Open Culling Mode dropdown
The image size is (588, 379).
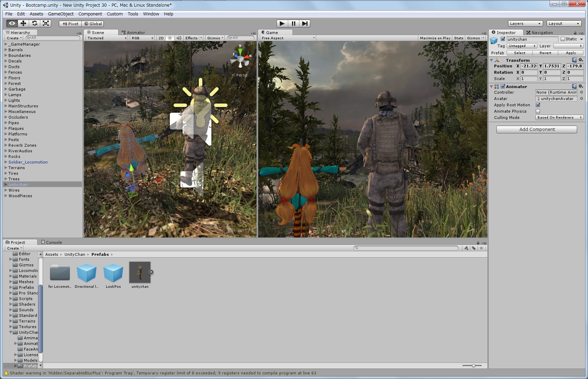click(559, 118)
